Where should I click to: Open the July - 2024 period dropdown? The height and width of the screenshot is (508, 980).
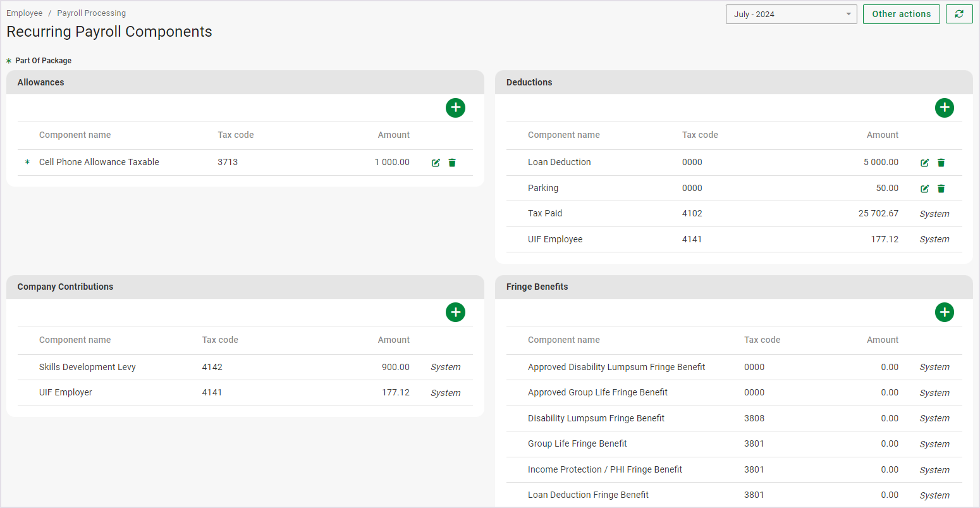[791, 14]
